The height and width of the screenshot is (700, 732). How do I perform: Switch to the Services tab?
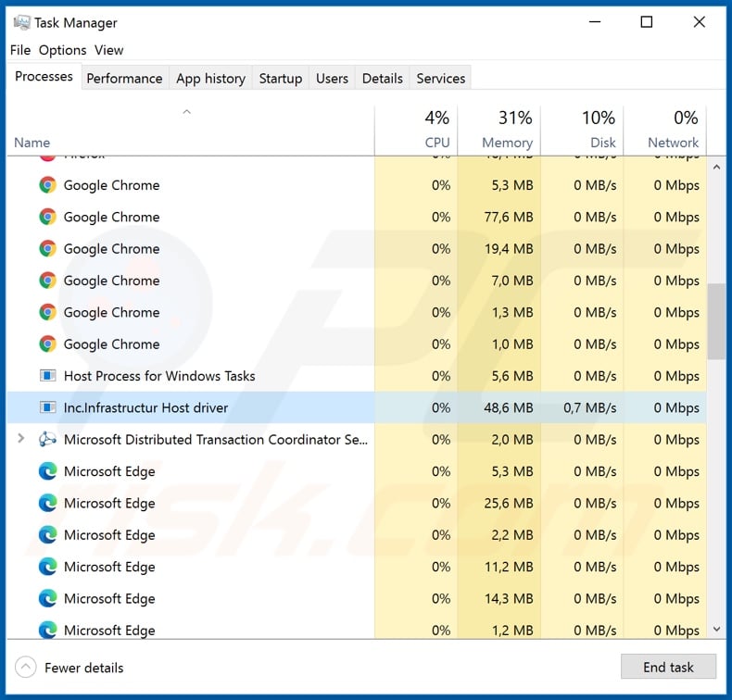tap(441, 79)
